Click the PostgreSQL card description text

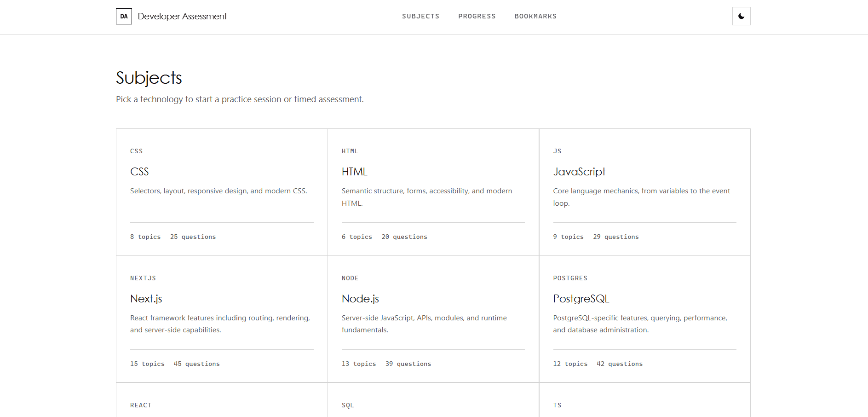click(640, 324)
